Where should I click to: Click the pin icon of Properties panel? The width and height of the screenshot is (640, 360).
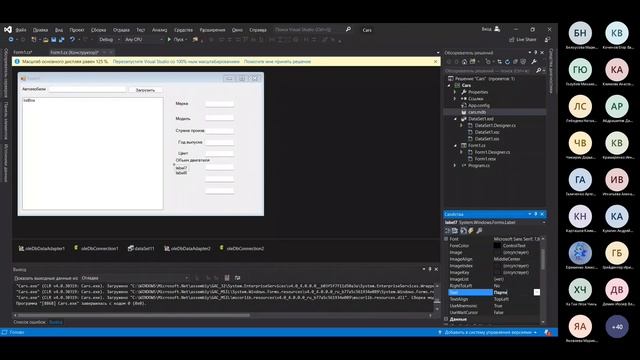[x=536, y=214]
